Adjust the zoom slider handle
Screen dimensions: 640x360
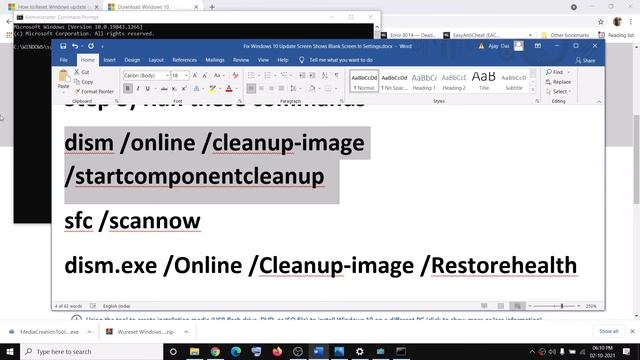562,306
